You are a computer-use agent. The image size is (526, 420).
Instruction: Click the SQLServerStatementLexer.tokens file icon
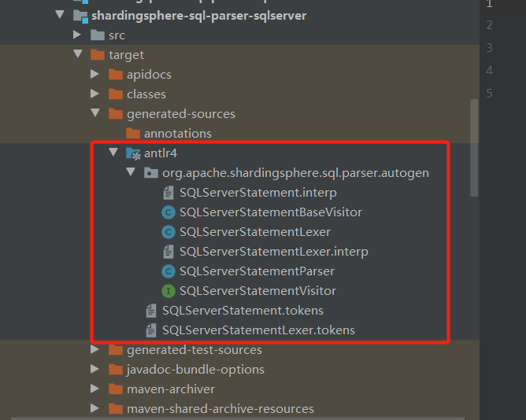151,330
